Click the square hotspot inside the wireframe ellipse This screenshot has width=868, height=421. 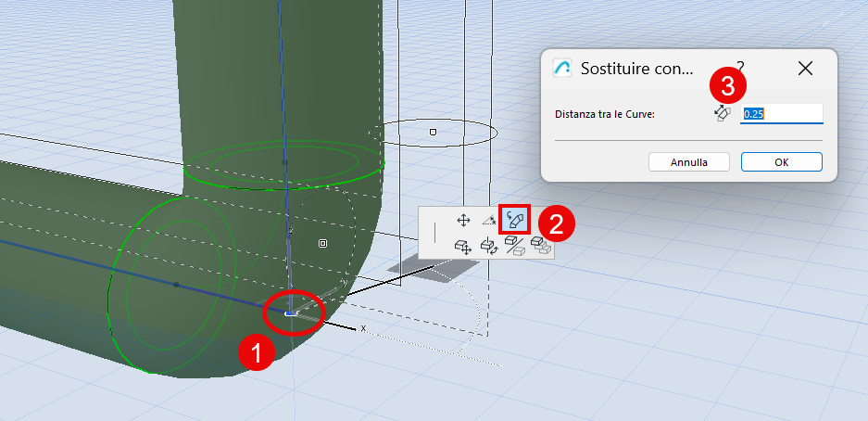click(434, 132)
